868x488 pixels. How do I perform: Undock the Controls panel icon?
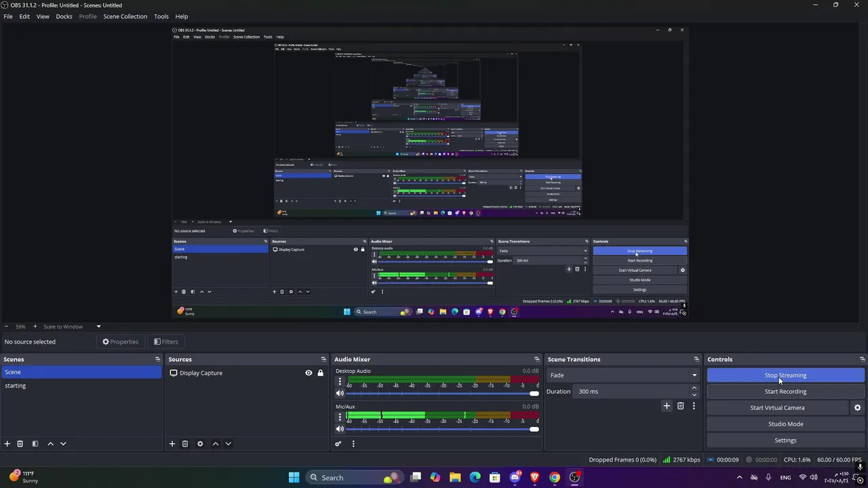tap(863, 359)
